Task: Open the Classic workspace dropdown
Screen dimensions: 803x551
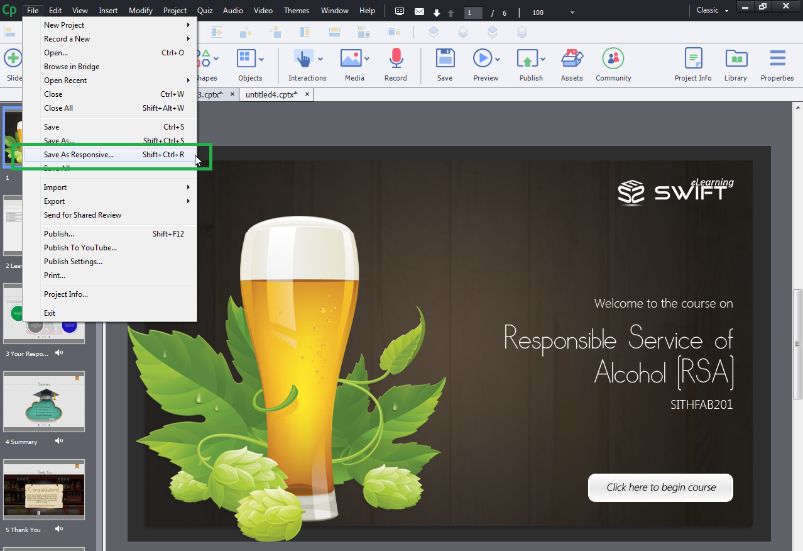Action: (712, 10)
